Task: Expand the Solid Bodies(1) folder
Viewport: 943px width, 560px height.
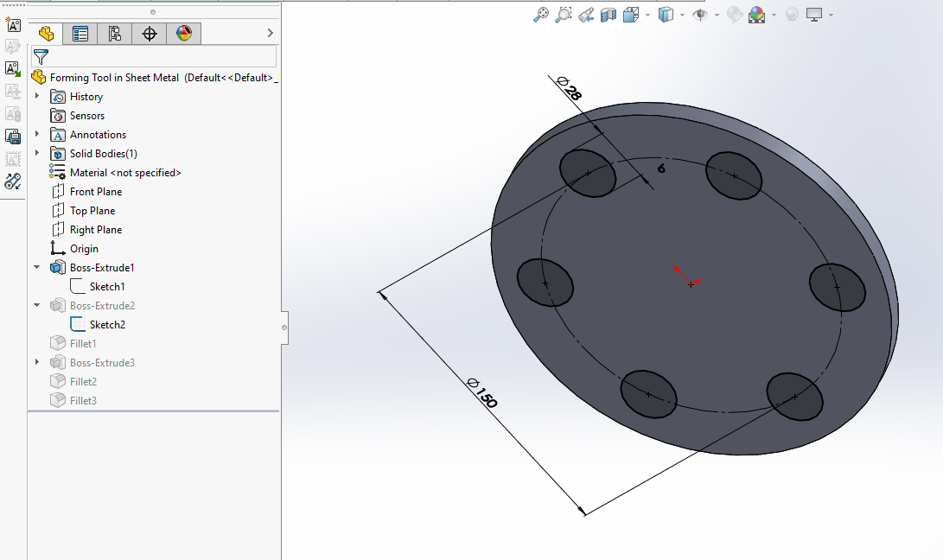Action: (37, 154)
